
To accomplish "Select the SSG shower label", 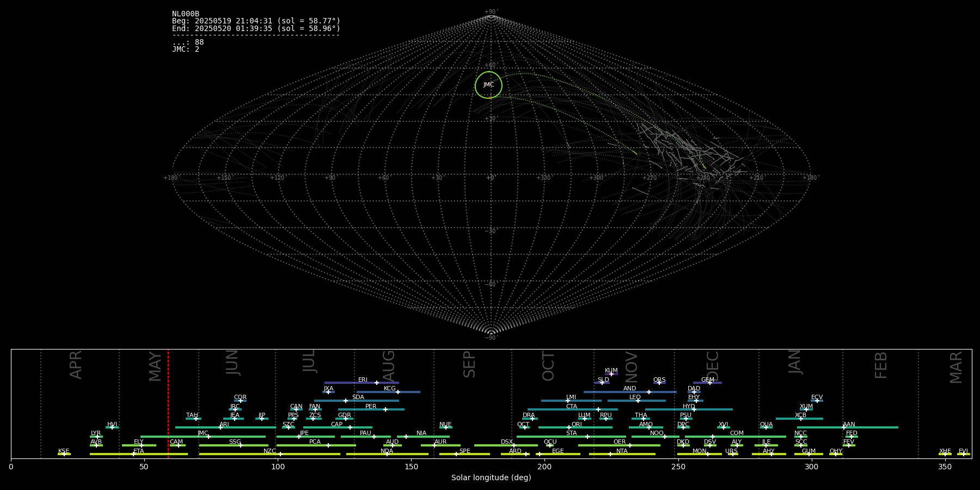I will [235, 442].
